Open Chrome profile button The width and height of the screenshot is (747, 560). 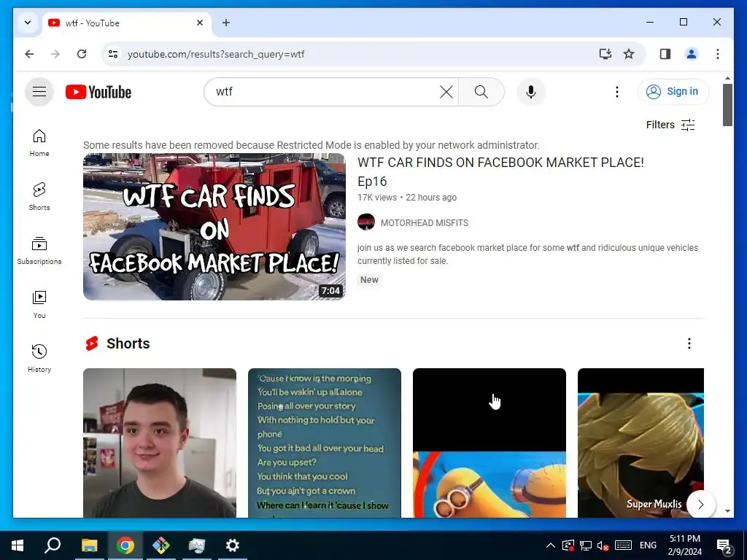coord(692,54)
